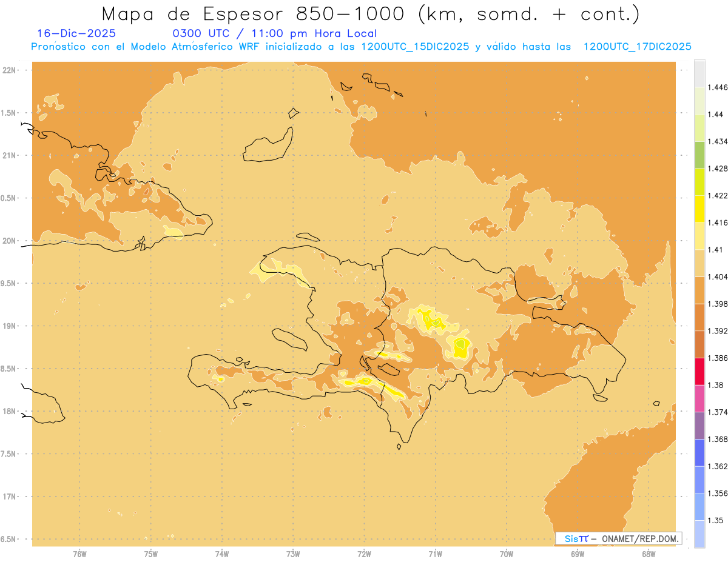
Task: Select the gray swatch above 1.446
Action: click(x=699, y=73)
